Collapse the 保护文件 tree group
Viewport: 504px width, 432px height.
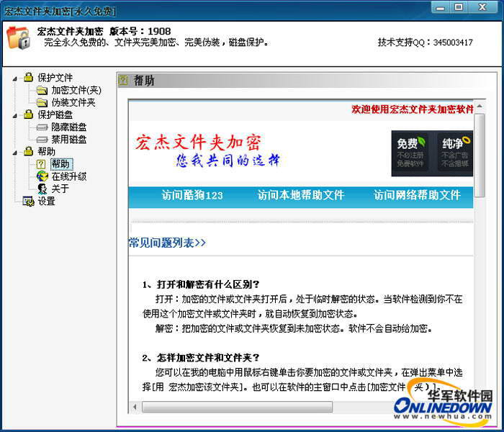coord(15,78)
